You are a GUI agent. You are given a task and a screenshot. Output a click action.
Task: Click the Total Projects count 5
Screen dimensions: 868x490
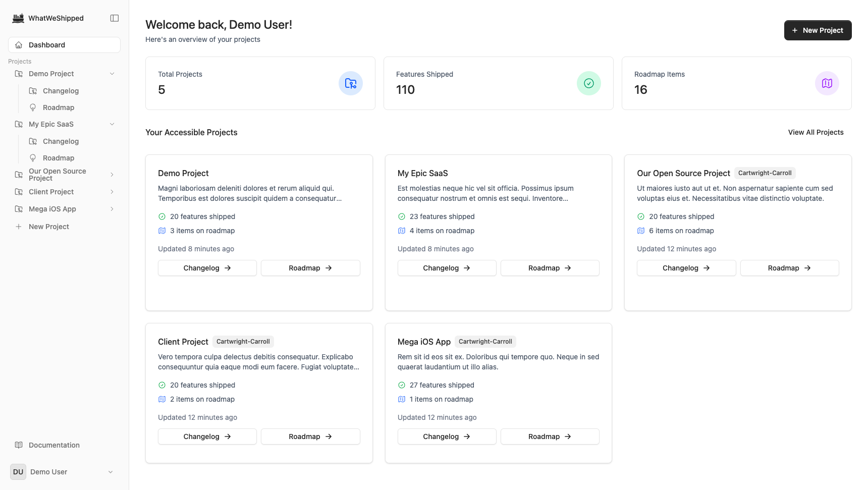(x=161, y=90)
